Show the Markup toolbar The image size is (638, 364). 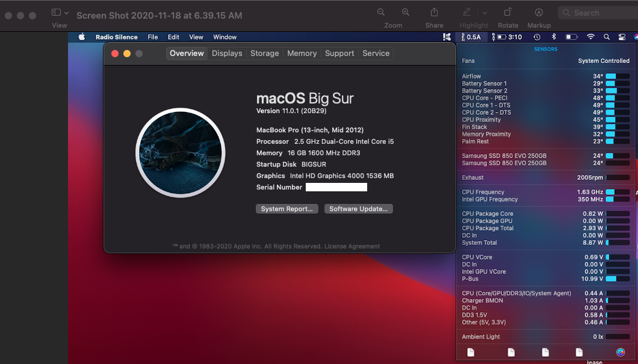(539, 13)
